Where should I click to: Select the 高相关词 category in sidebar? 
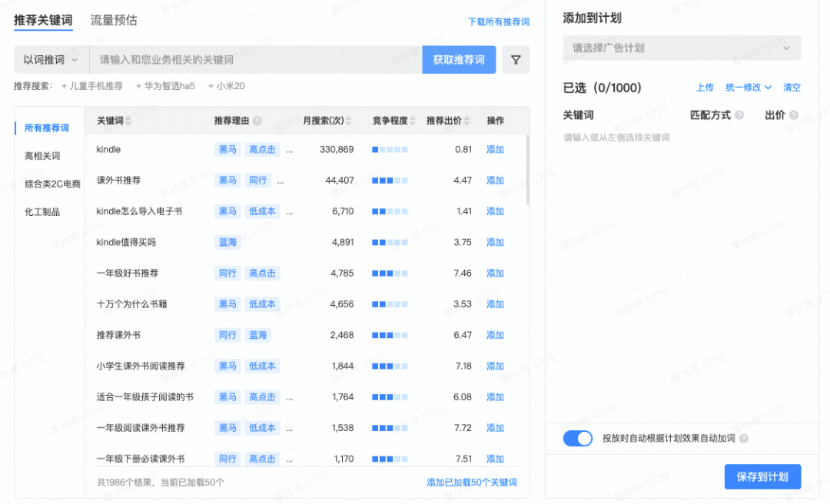[42, 156]
